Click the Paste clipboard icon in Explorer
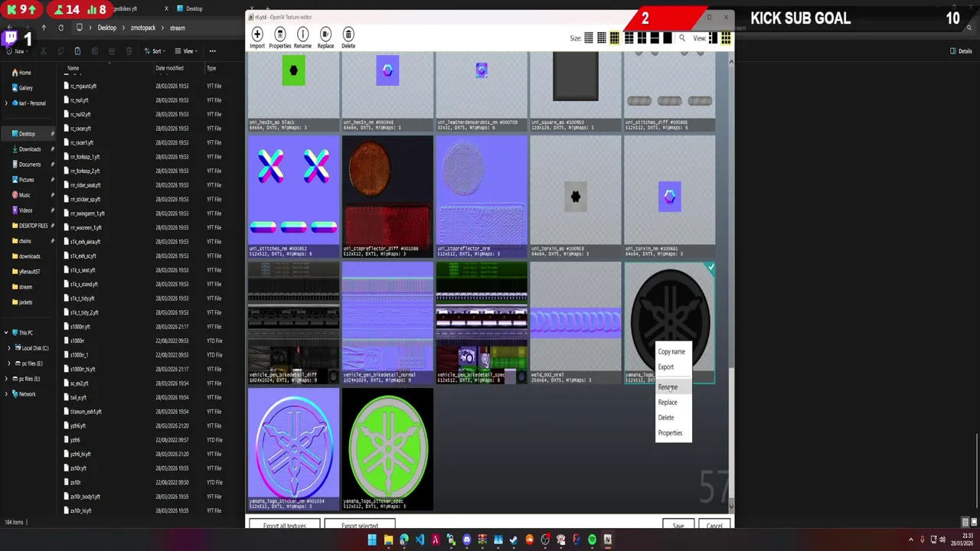Viewport: 980px width, 551px height. coord(77,51)
